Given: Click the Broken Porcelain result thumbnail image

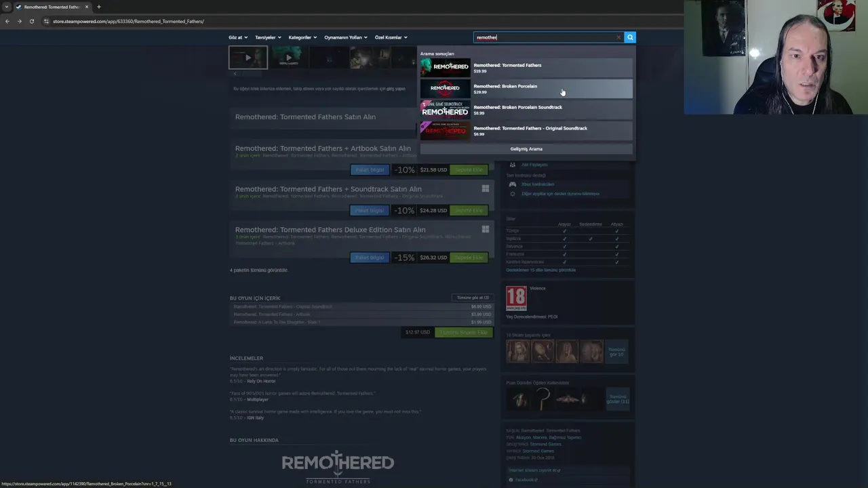Looking at the screenshot, I should click(445, 89).
